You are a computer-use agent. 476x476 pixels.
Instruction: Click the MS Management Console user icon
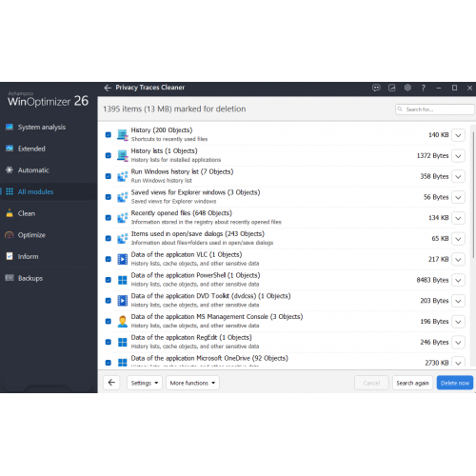[x=122, y=322]
